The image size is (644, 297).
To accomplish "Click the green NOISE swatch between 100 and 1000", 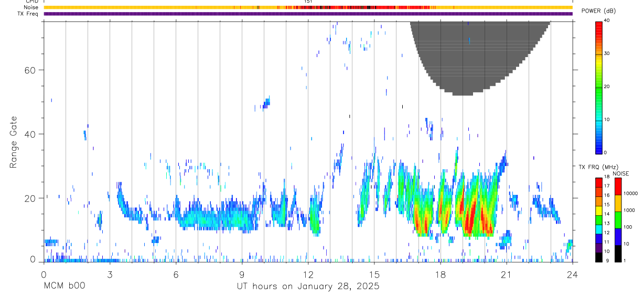I will (x=617, y=220).
